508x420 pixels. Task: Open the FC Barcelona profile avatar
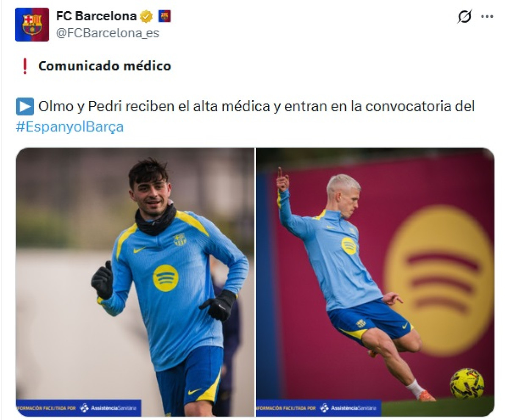(x=32, y=25)
